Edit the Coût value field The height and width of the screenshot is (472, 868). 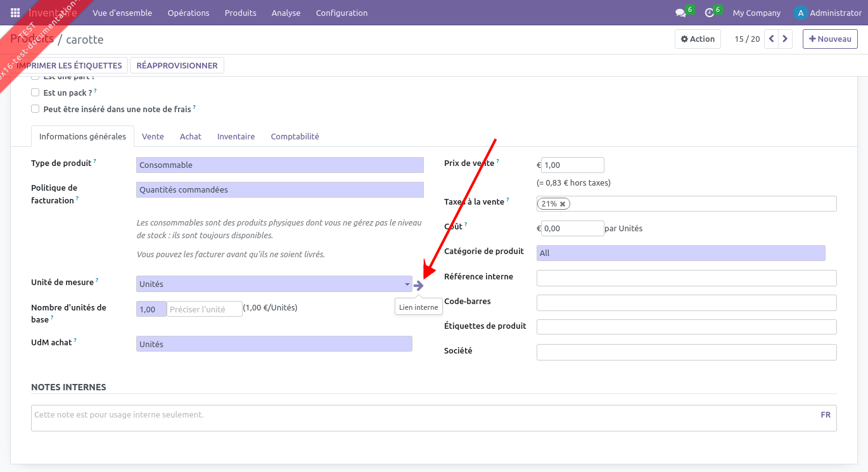tap(573, 228)
